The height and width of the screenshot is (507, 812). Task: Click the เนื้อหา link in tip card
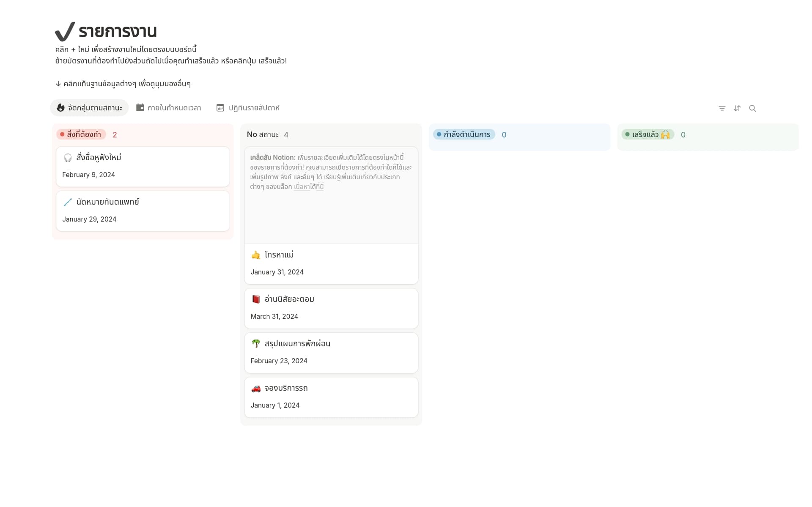pos(302,187)
